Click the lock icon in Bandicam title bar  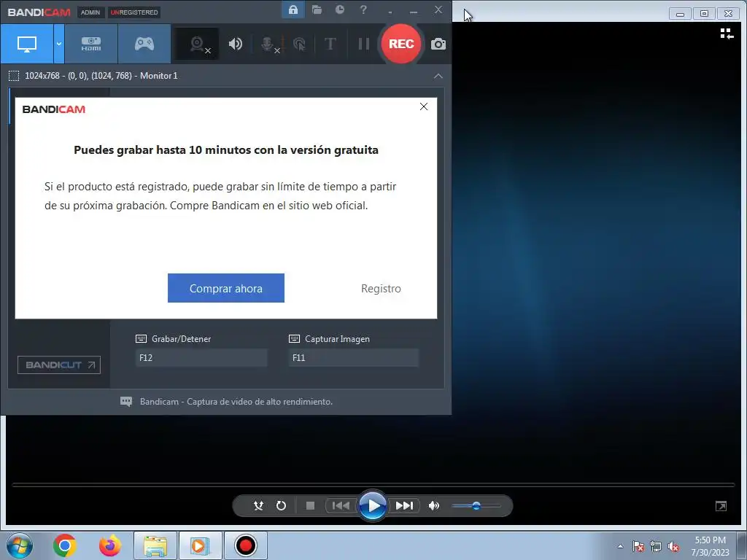(293, 10)
